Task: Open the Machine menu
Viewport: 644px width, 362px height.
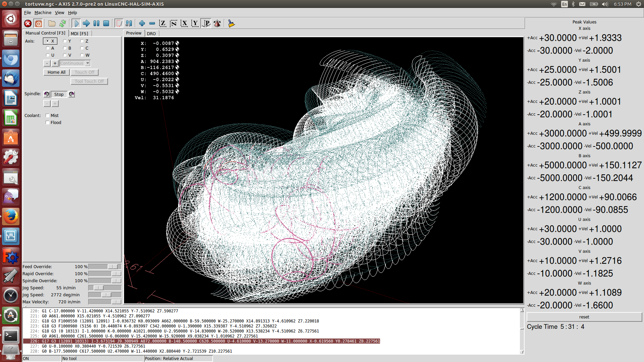Action: click(x=43, y=13)
